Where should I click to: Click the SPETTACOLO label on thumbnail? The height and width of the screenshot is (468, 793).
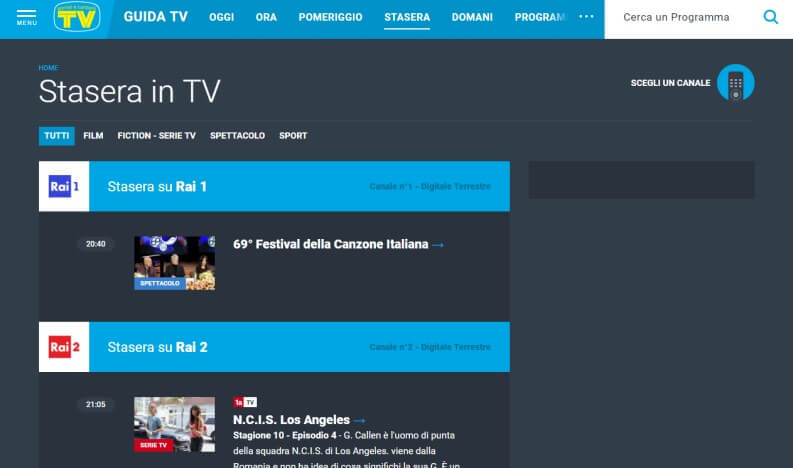click(160, 284)
